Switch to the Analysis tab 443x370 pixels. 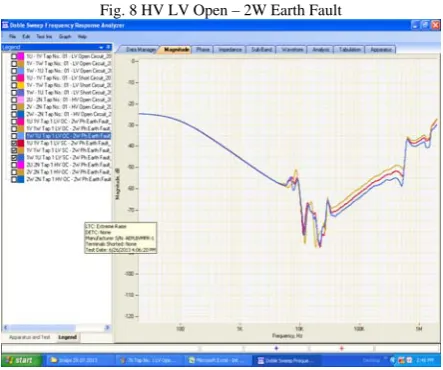click(320, 50)
